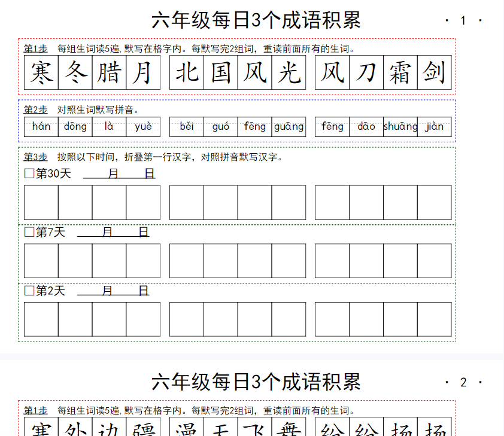This screenshot has width=504, height=436.
Task: Click page number 1 at top right
Action: [463, 21]
